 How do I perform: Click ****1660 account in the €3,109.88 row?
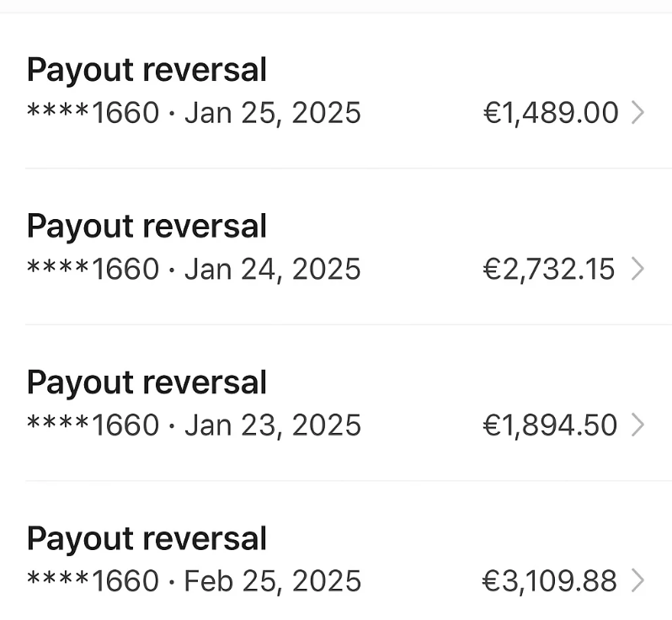point(93,580)
